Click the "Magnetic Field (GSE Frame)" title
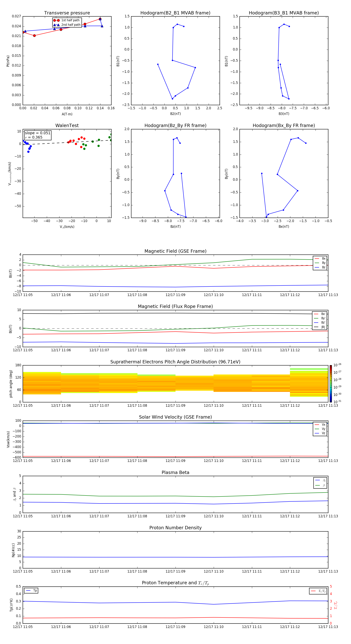The height and width of the screenshot is (644, 351). coord(175,251)
